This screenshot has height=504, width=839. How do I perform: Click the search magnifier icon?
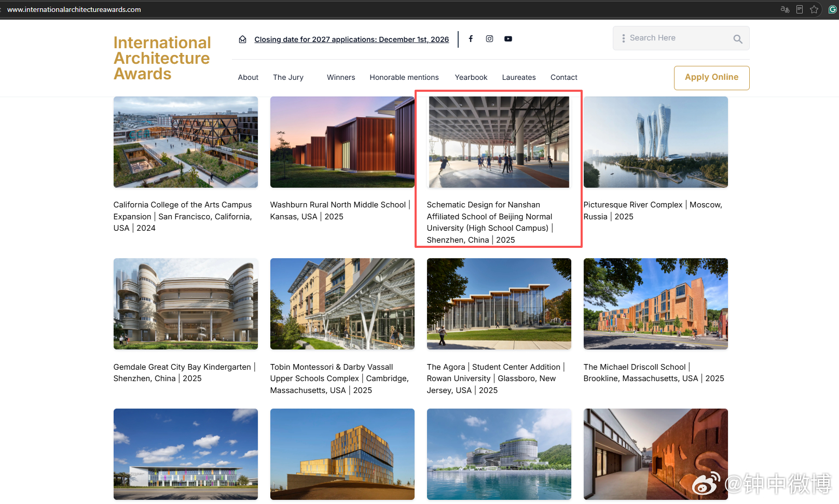click(737, 39)
